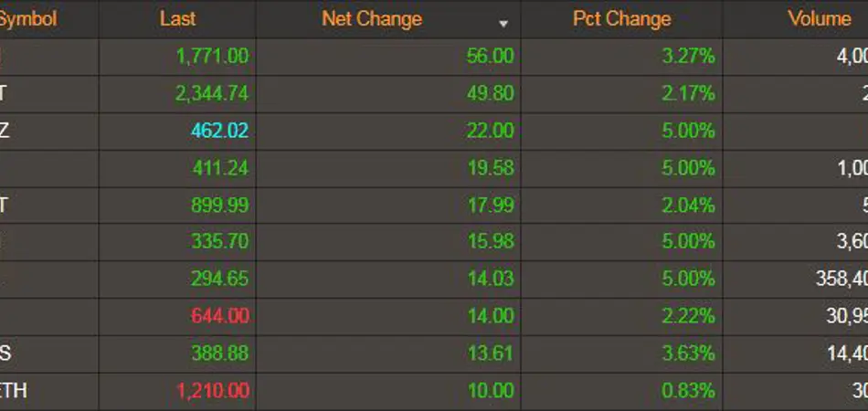
Task: Click the symbol ending in ETH
Action: point(13,391)
